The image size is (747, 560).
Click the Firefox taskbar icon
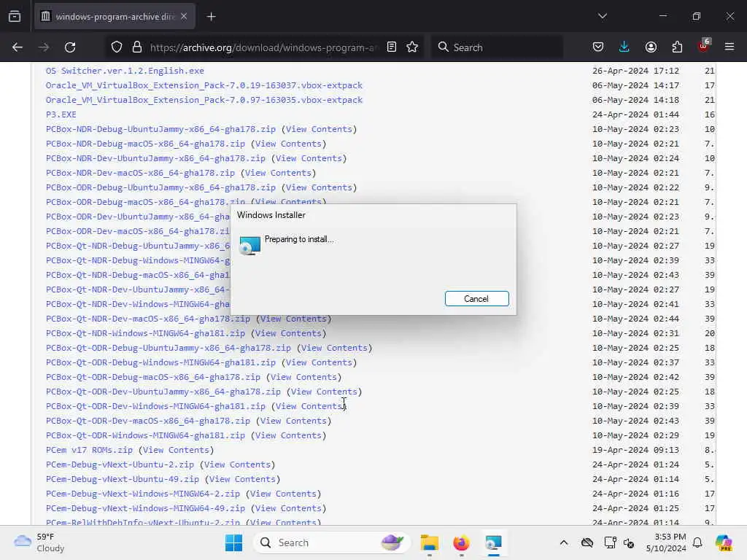tap(461, 542)
